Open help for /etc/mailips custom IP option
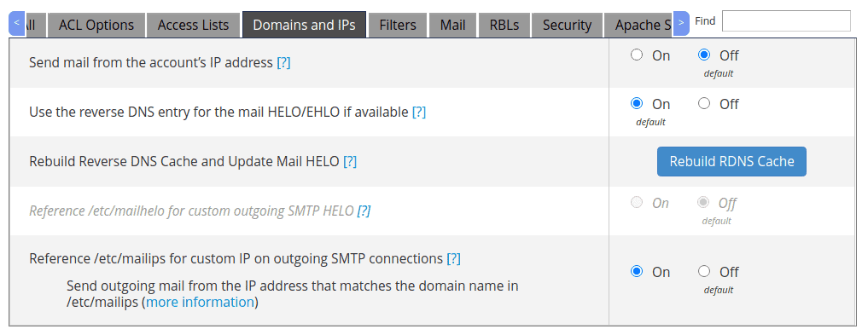This screenshot has width=868, height=335. [x=453, y=259]
